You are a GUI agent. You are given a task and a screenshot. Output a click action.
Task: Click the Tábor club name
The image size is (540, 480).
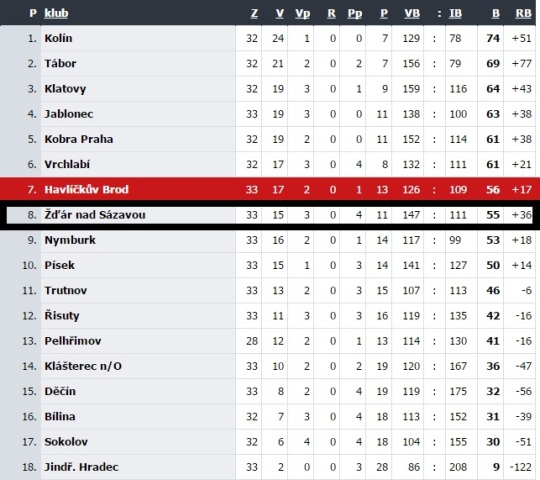point(60,63)
